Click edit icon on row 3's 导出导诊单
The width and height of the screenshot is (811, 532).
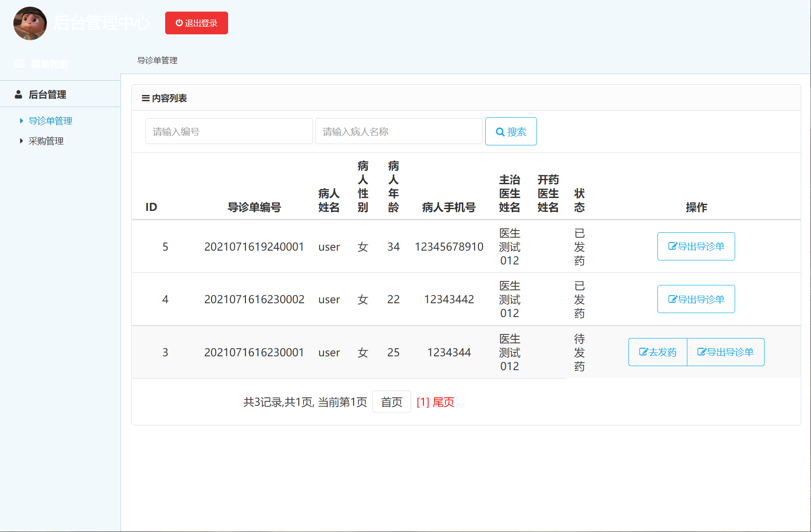tap(702, 352)
